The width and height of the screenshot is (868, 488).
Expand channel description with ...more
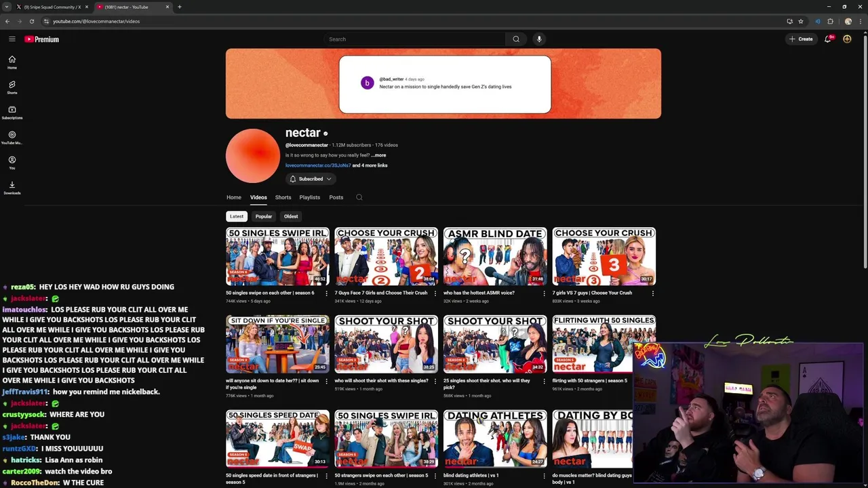[378, 155]
